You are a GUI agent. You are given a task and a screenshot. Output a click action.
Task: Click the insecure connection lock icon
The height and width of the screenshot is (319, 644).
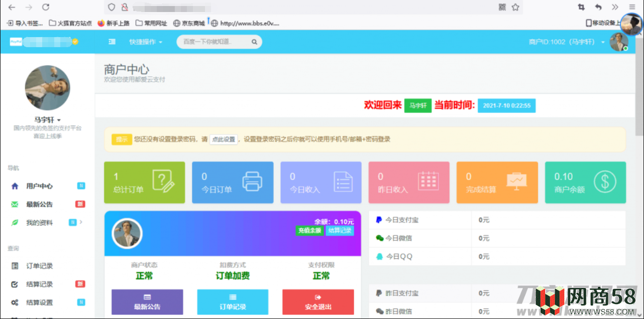[x=124, y=7]
